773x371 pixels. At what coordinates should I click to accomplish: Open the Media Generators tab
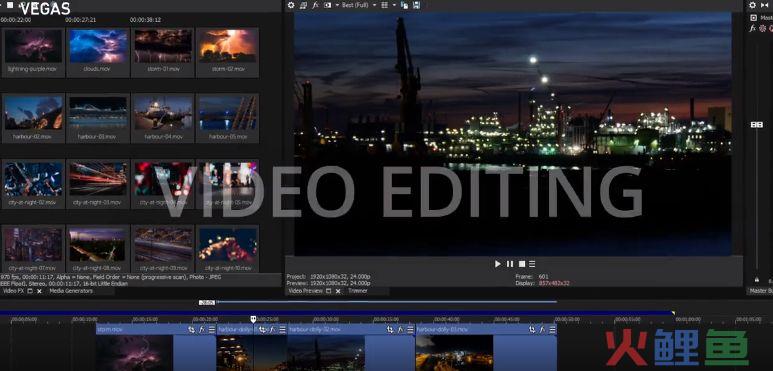(x=71, y=291)
